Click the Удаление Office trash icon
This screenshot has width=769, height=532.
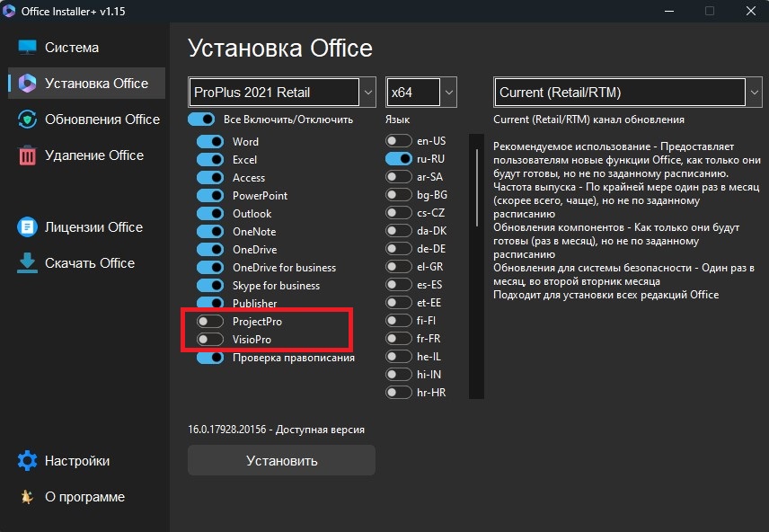[27, 155]
